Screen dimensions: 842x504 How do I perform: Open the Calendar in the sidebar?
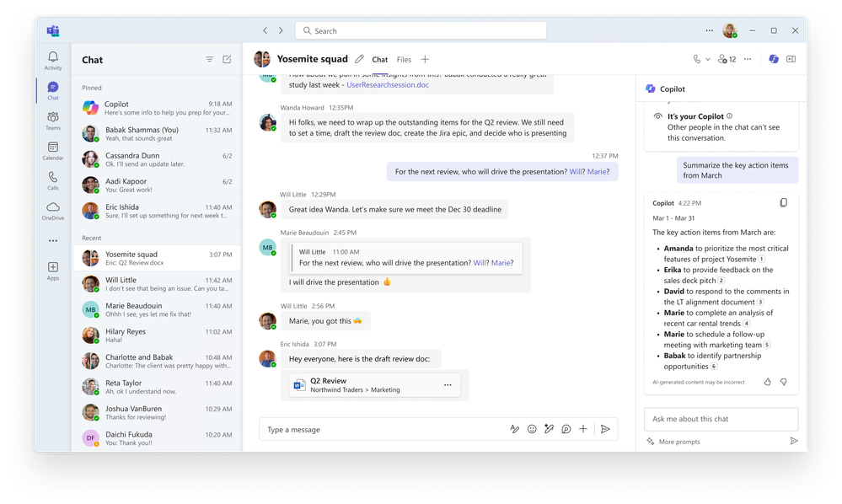point(52,150)
